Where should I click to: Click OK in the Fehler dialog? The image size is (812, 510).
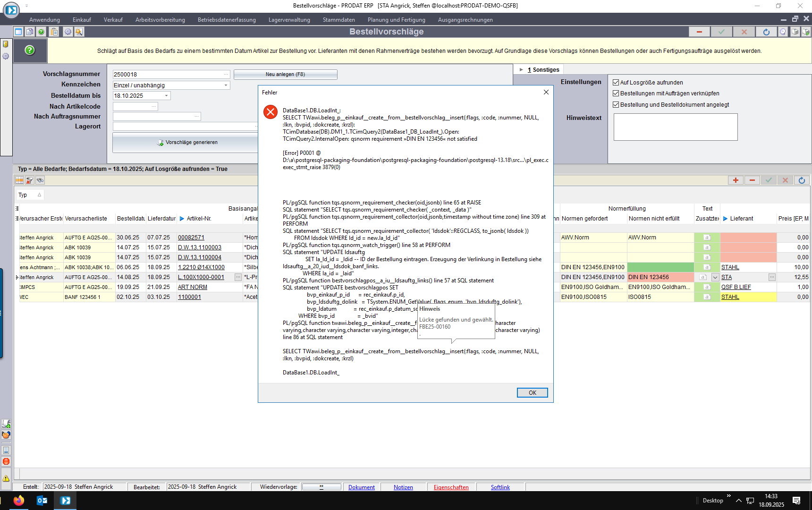click(532, 393)
